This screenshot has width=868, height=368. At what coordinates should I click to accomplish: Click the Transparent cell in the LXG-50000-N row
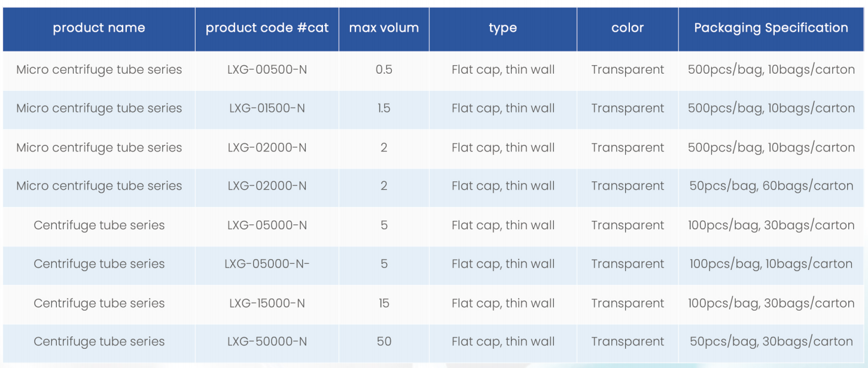point(628,342)
